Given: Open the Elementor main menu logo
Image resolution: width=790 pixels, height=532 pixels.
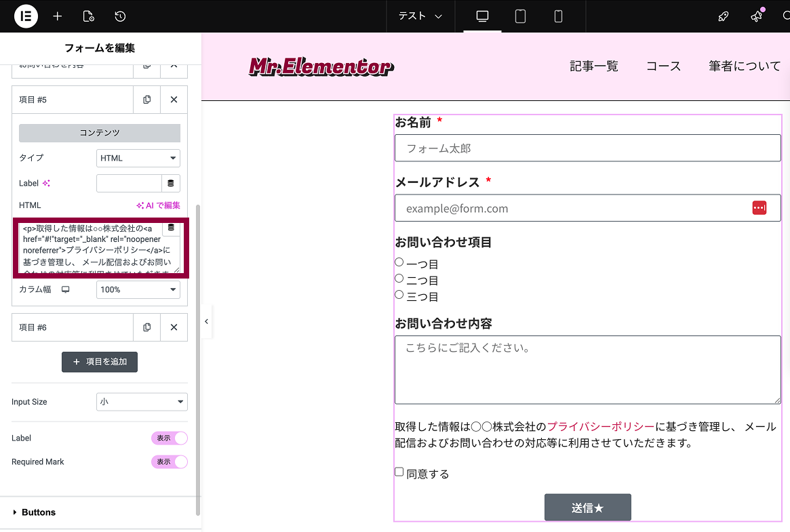Looking at the screenshot, I should [25, 16].
